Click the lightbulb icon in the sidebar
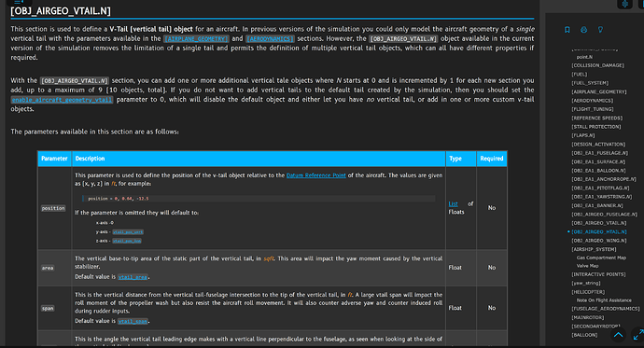This screenshot has width=644, height=348. pyautogui.click(x=600, y=30)
